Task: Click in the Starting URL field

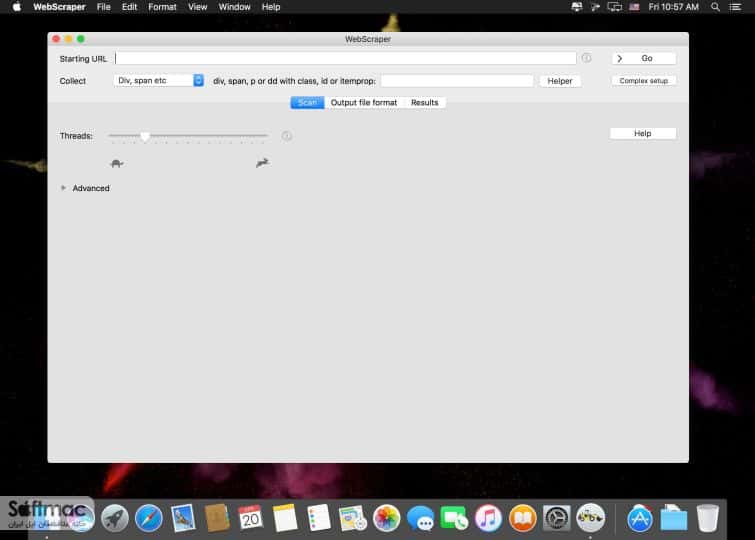Action: coord(345,58)
